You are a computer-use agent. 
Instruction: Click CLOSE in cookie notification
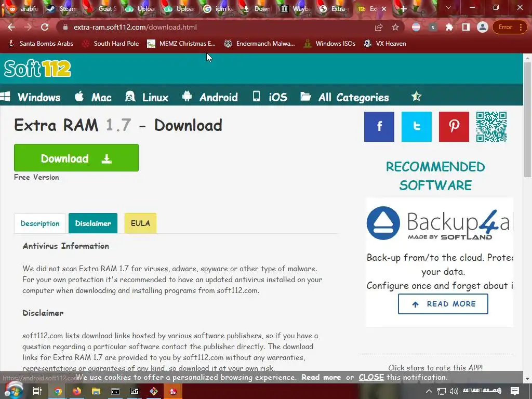tap(371, 377)
